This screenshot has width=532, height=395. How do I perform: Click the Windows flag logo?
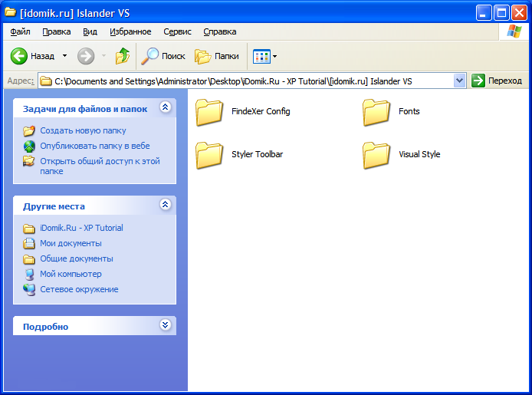(514, 31)
